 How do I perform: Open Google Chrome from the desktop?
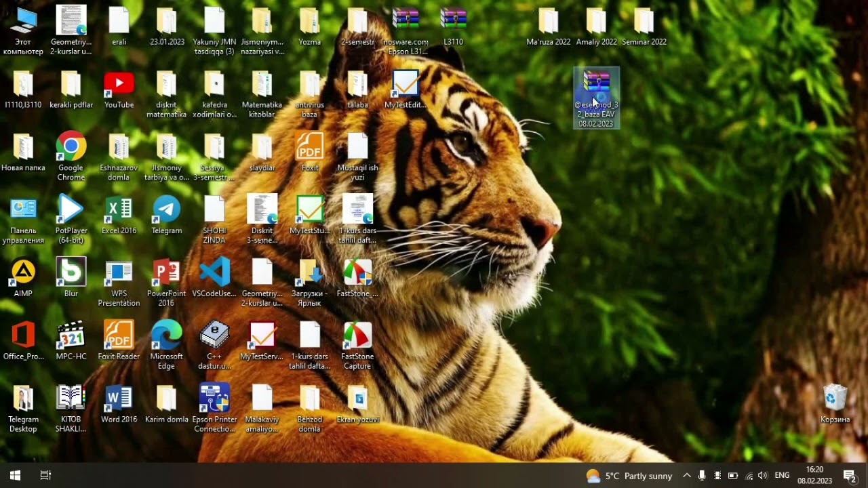[71, 157]
